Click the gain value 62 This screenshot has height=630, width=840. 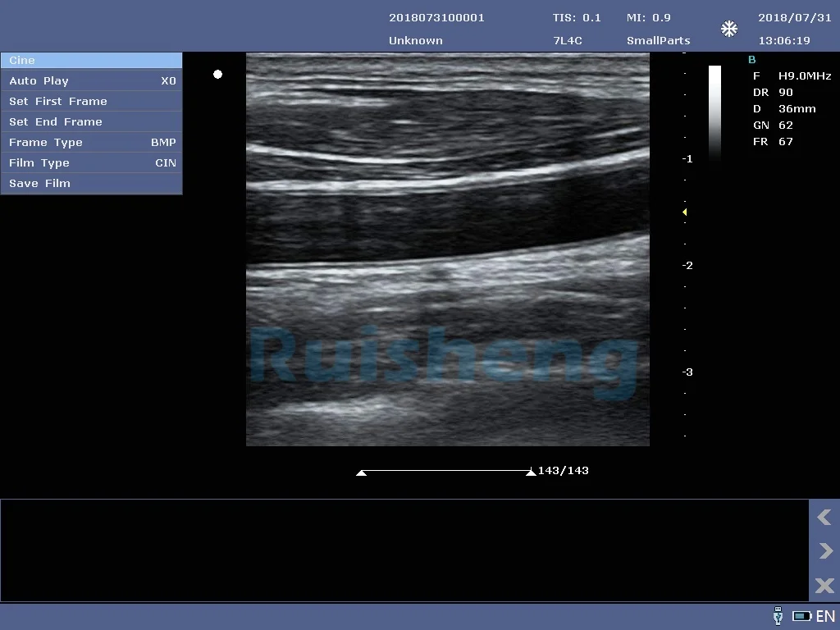[x=785, y=126]
